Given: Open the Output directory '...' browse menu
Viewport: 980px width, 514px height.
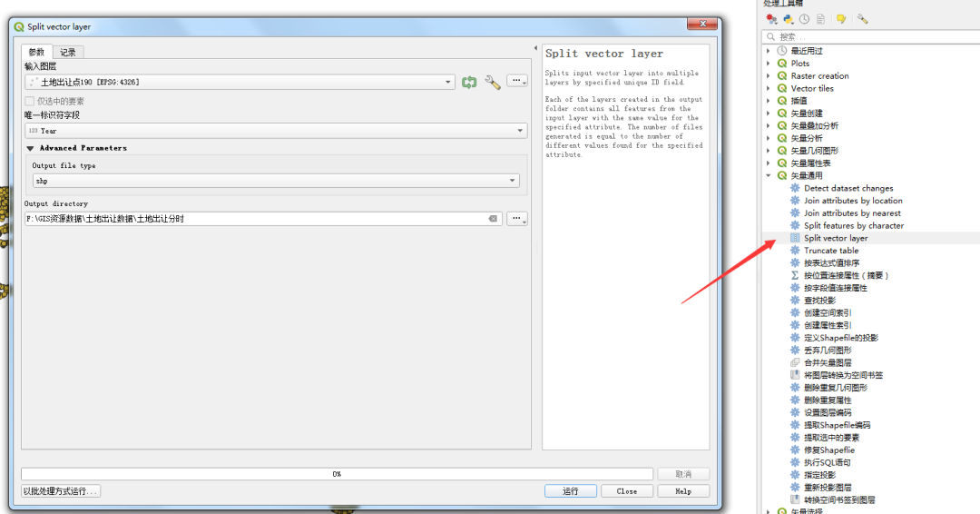Looking at the screenshot, I should coord(517,219).
